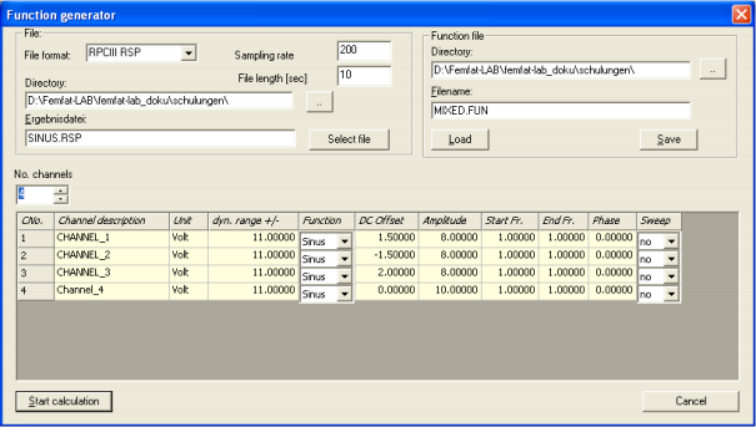Click the Sampling rate input field

[364, 51]
